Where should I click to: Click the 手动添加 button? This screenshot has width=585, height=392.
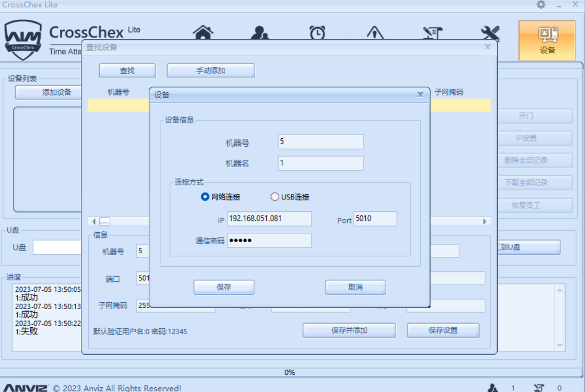coord(211,70)
